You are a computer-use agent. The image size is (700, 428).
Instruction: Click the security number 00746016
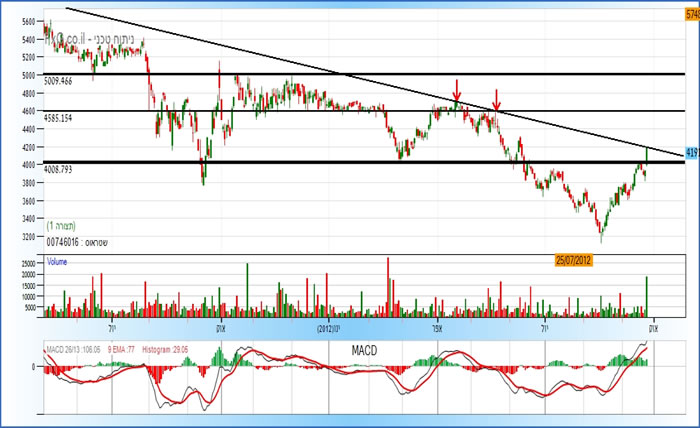(x=62, y=241)
